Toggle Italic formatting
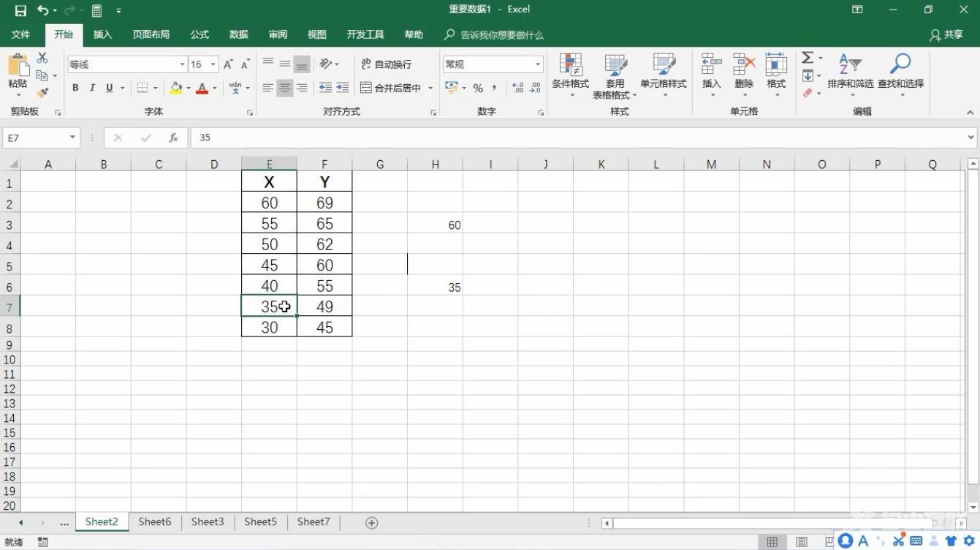980x550 pixels. click(92, 88)
